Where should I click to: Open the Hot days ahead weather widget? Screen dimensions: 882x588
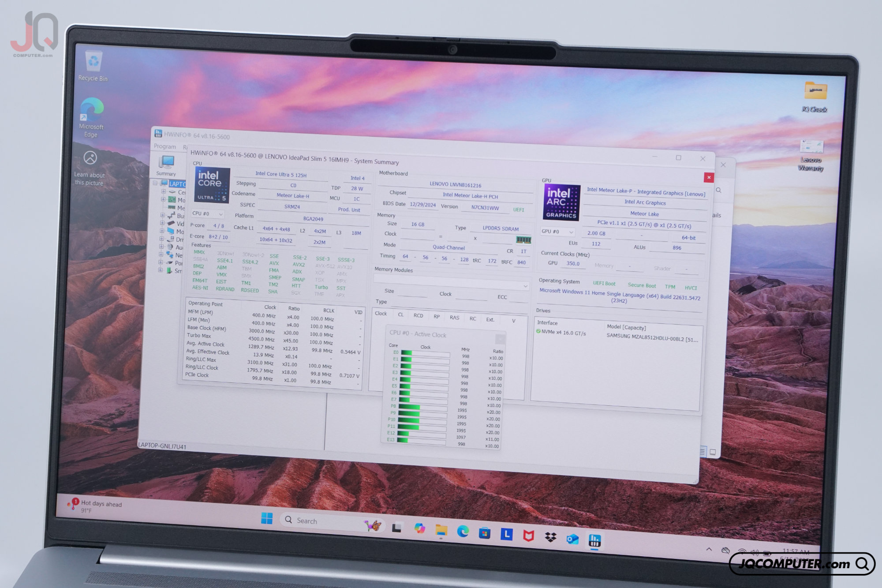[x=94, y=506]
